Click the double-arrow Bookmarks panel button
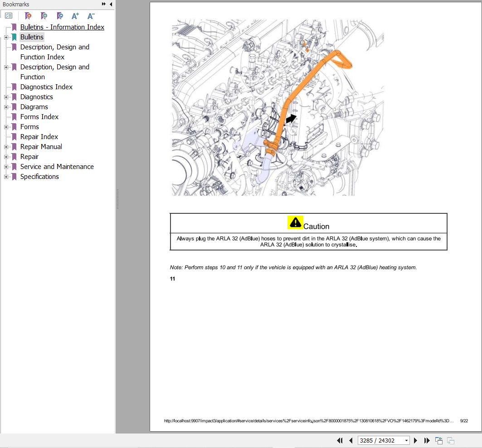The image size is (482, 448). point(104,4)
